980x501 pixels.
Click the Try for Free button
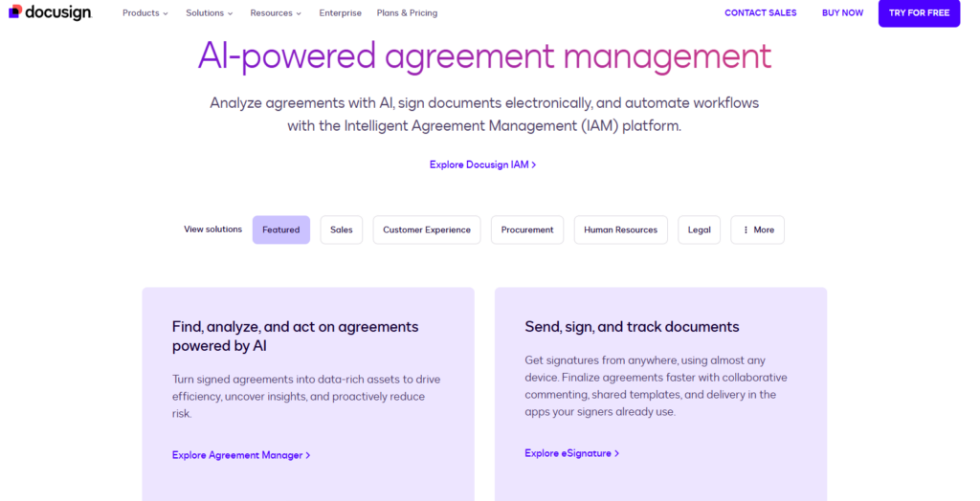919,13
